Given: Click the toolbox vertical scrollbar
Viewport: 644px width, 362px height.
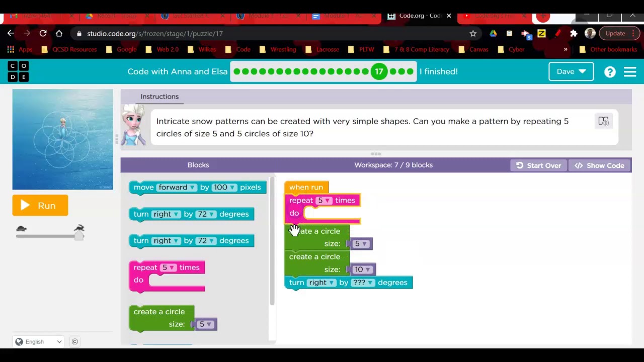Looking at the screenshot, I should coord(272,241).
